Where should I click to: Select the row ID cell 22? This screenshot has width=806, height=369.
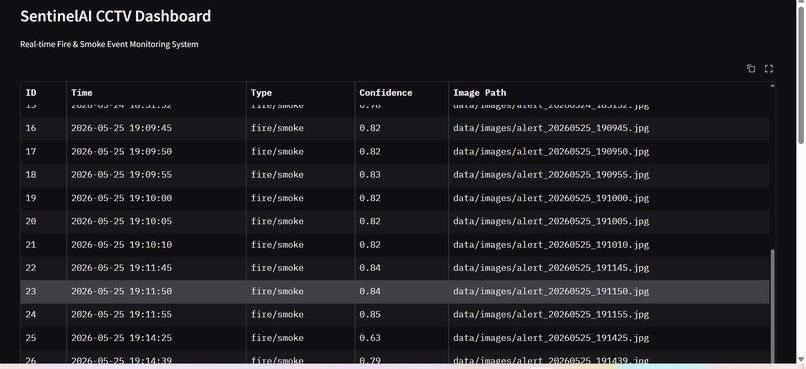pos(44,268)
